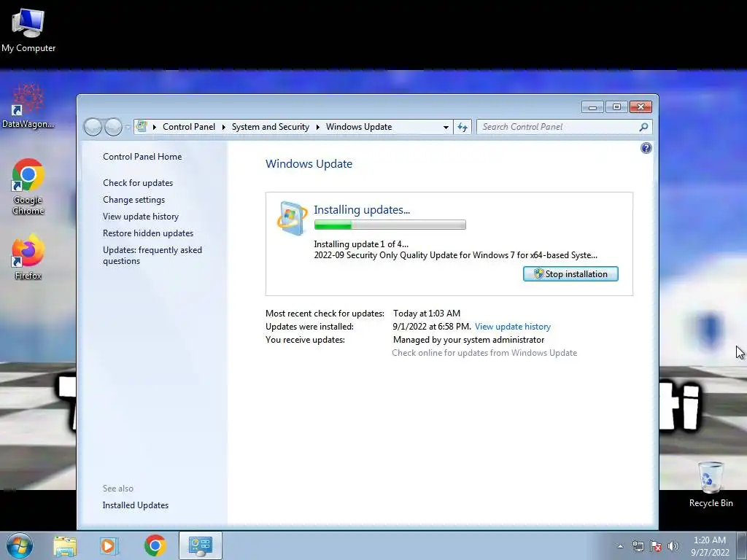Open the Help question mark icon
This screenshot has height=560, width=747.
point(646,148)
